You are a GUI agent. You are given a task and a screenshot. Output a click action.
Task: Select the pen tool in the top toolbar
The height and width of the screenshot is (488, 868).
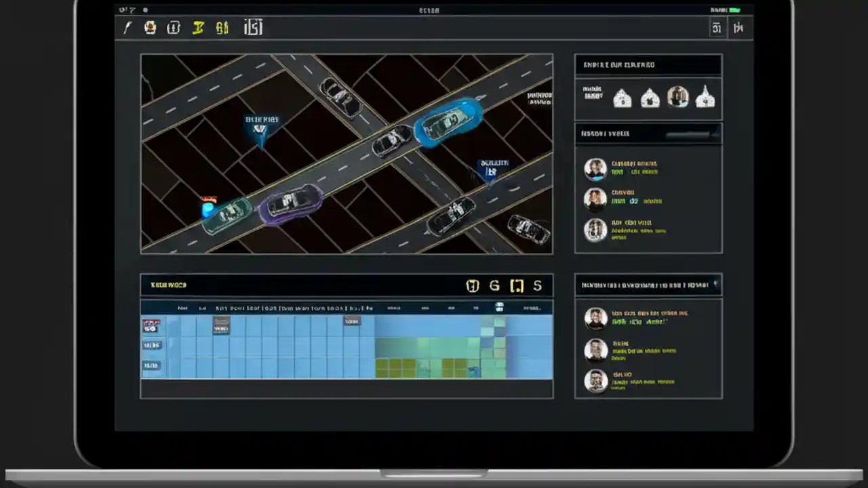[127, 27]
